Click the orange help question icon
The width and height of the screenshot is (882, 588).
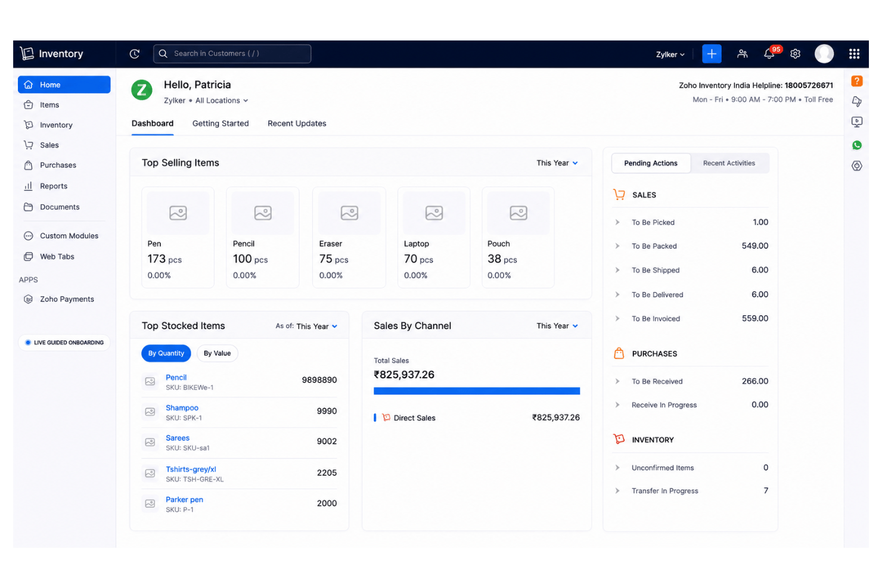point(857,81)
